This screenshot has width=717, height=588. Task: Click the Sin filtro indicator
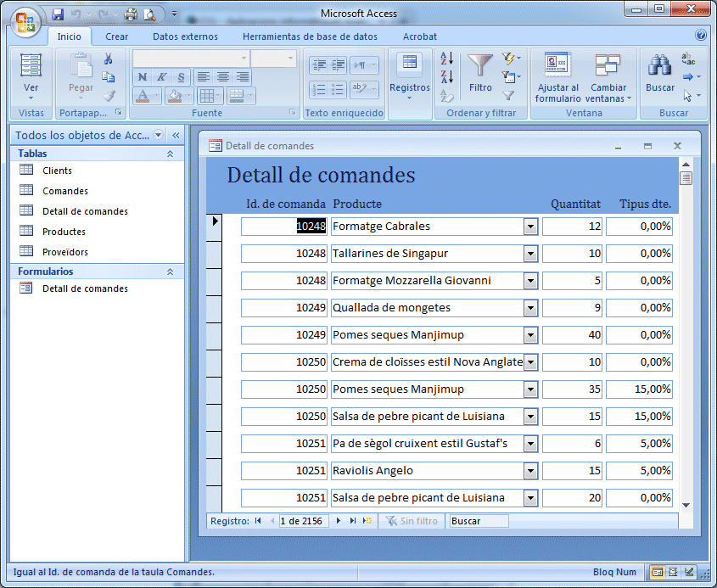click(x=412, y=521)
